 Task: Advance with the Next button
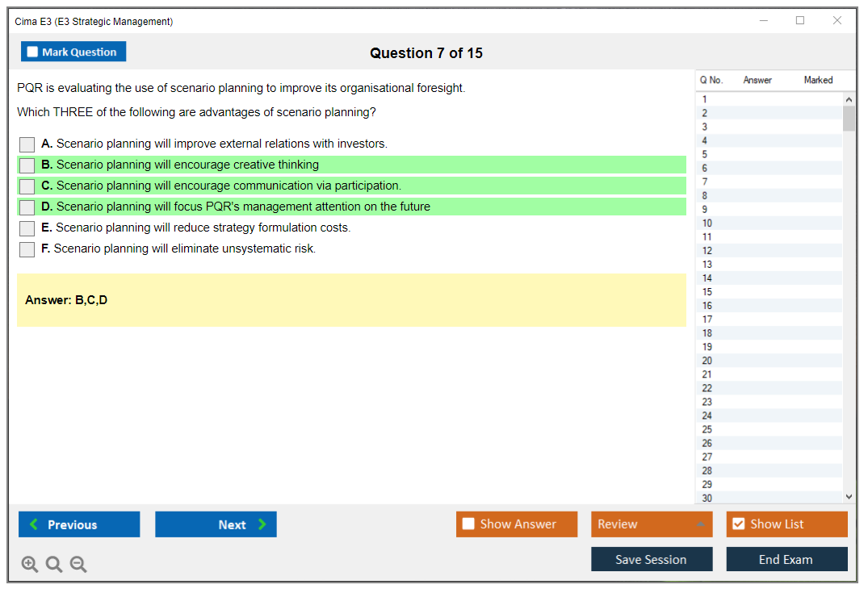coord(216,524)
